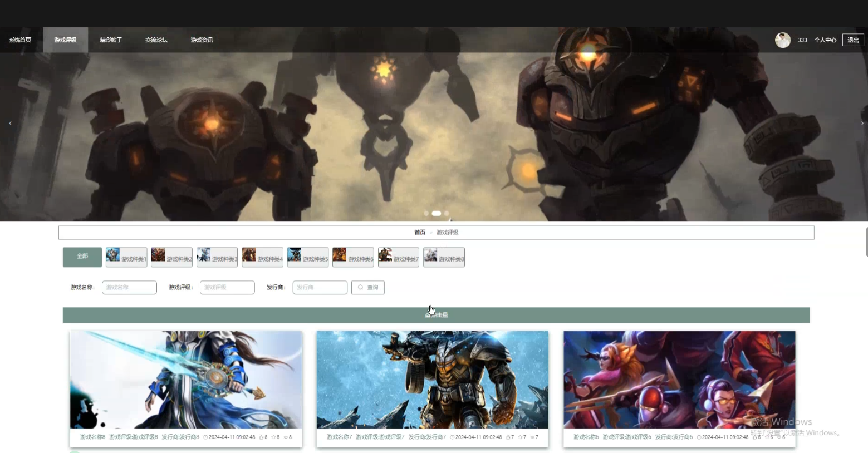Click star favorite icon on 游戏名称8 card

pos(273,437)
